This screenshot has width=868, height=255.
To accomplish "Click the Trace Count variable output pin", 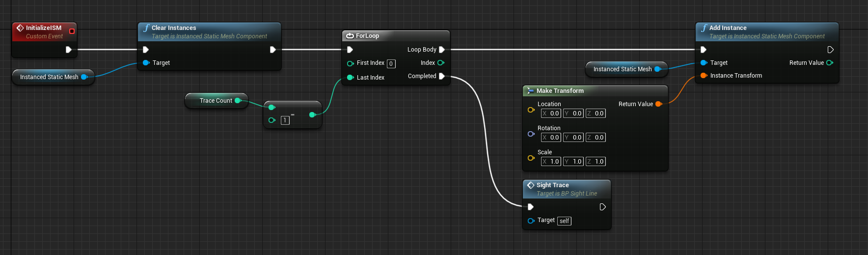I will [238, 101].
